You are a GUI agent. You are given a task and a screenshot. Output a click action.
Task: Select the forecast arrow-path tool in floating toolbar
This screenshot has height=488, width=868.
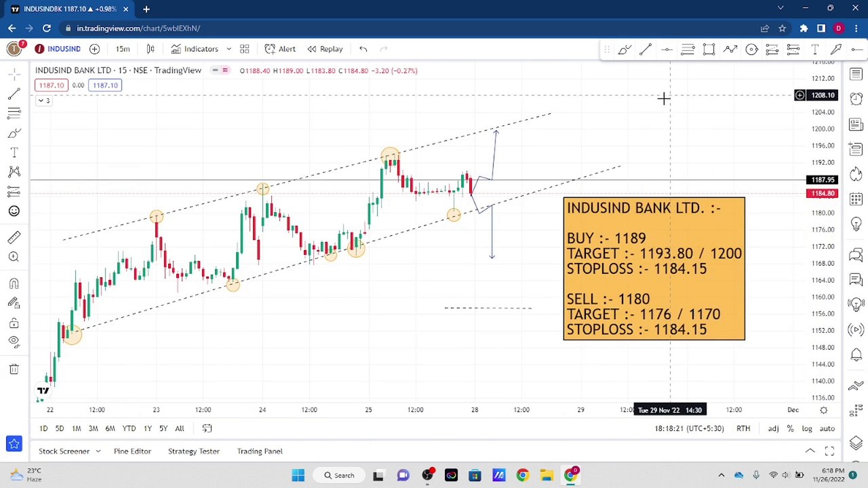(x=730, y=49)
